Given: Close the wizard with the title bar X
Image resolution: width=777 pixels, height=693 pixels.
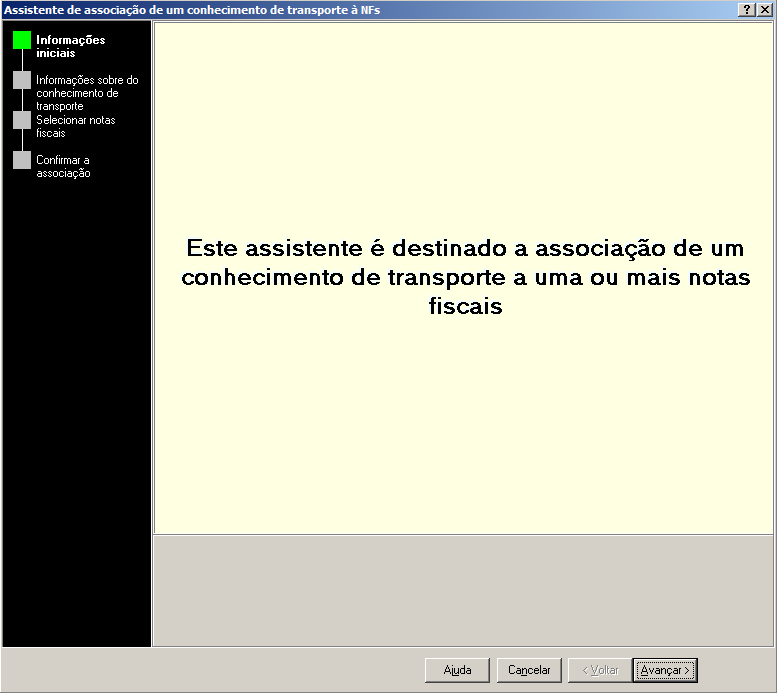Looking at the screenshot, I should 764,9.
